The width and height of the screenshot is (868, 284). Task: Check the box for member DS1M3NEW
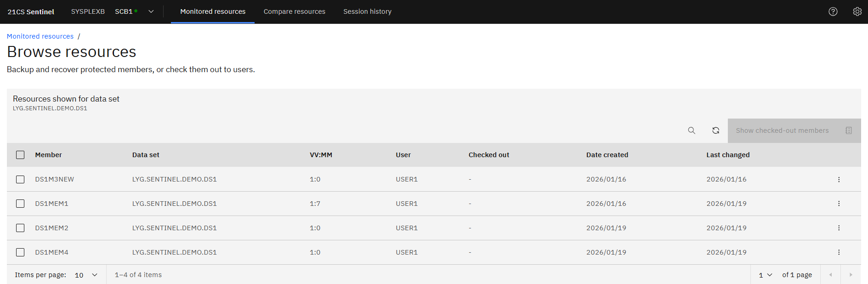[x=20, y=179]
